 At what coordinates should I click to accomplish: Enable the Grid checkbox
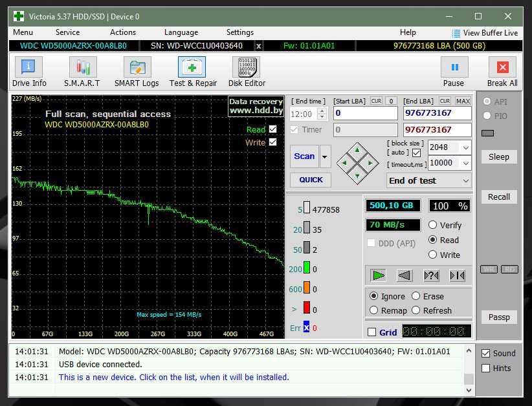tap(371, 332)
